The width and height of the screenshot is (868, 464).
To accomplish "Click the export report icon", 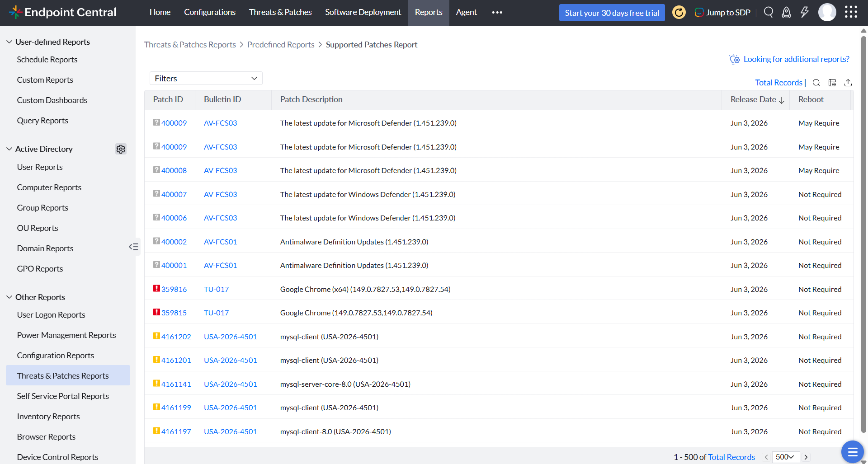I will 848,83.
